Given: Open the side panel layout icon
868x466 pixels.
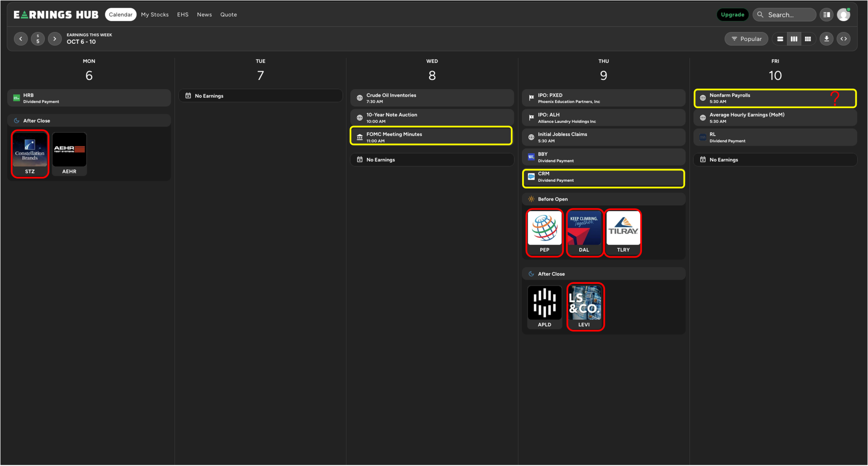Looking at the screenshot, I should pos(826,15).
